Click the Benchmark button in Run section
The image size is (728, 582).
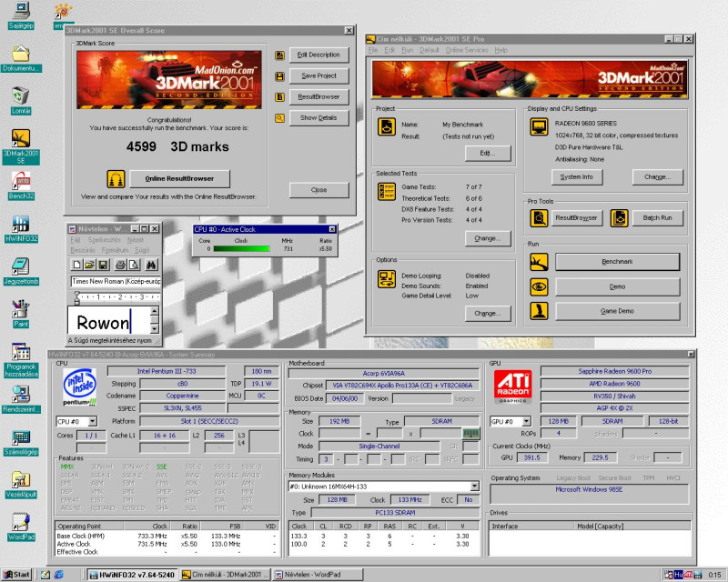coord(617,262)
